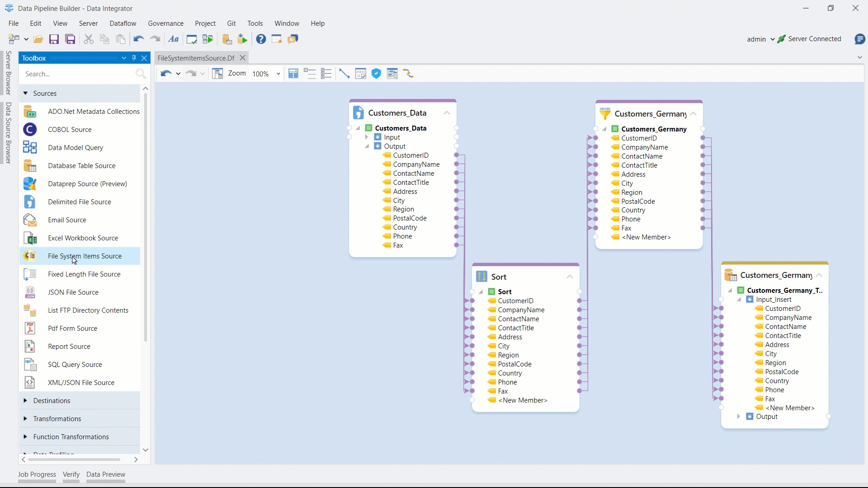Click the Save All toolbar icon
This screenshot has height=488, width=868.
[x=71, y=39]
